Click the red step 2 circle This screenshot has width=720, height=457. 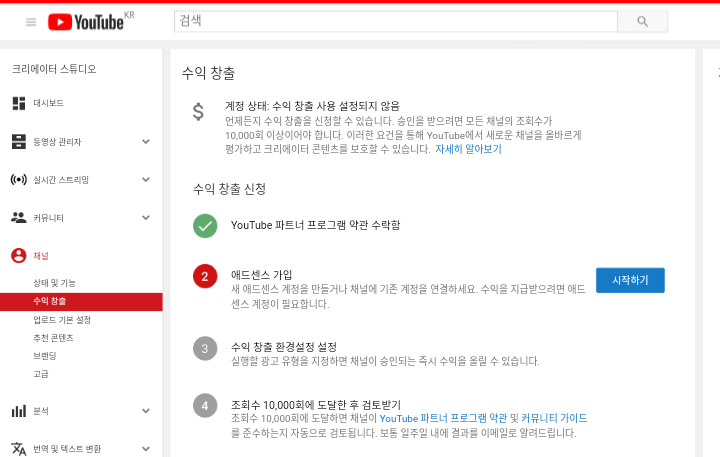[x=205, y=276]
